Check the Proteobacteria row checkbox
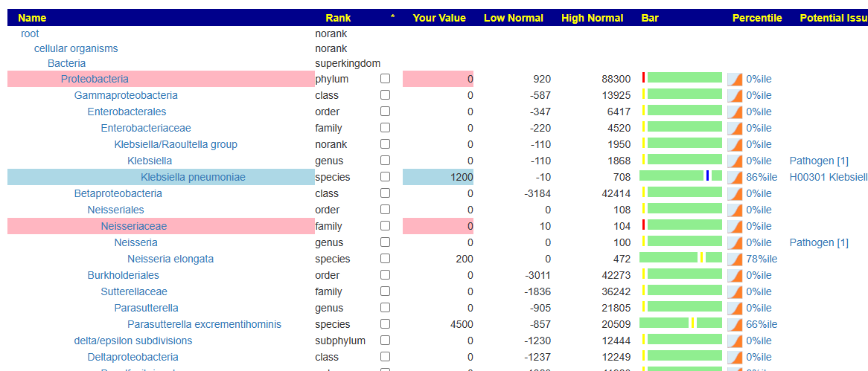Viewport: 868px width, 371px height. [x=386, y=79]
